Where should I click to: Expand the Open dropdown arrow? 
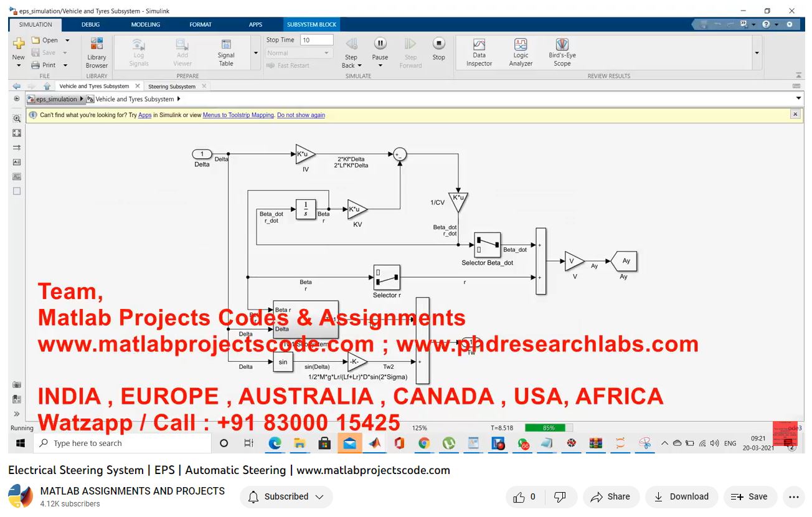67,40
